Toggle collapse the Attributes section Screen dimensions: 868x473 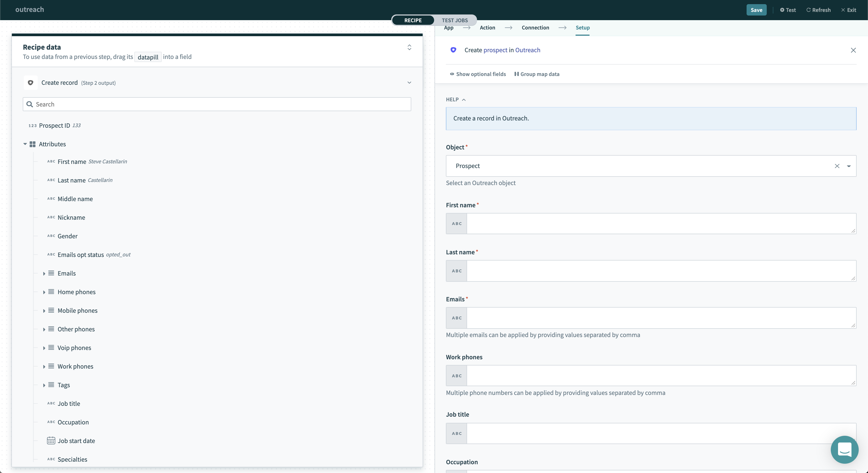25,144
